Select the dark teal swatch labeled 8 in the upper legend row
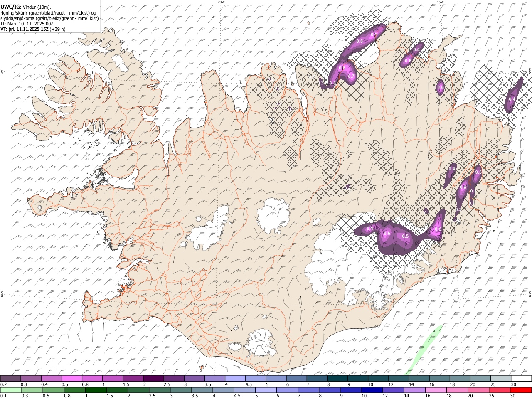 (x=337, y=379)
